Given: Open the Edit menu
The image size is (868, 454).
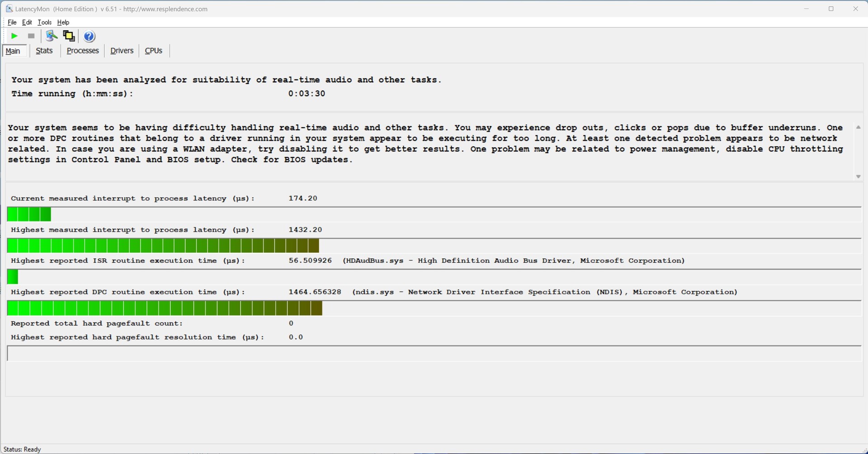Looking at the screenshot, I should [x=27, y=22].
